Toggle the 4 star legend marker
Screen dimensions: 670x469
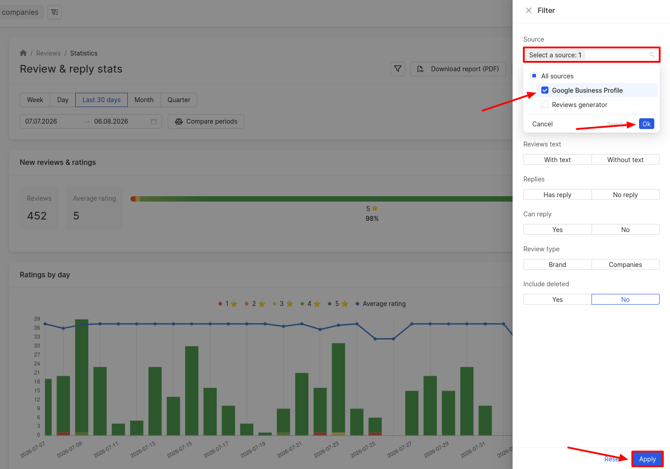(x=310, y=304)
